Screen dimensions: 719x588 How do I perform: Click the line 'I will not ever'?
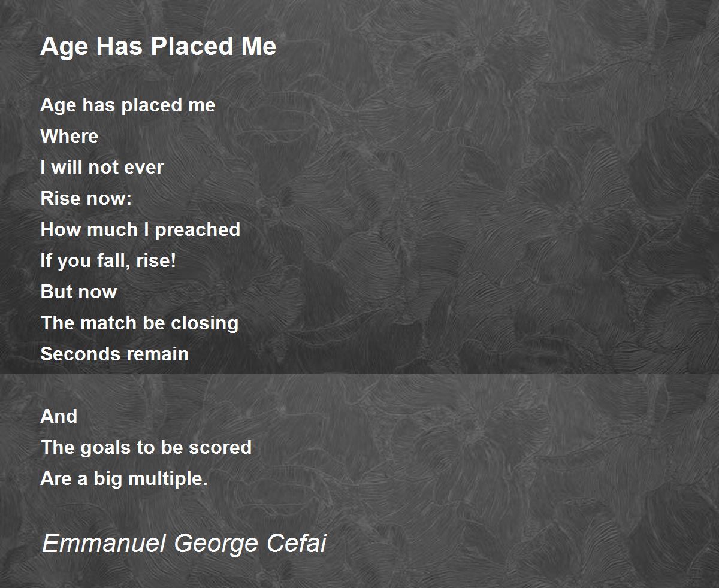point(102,168)
